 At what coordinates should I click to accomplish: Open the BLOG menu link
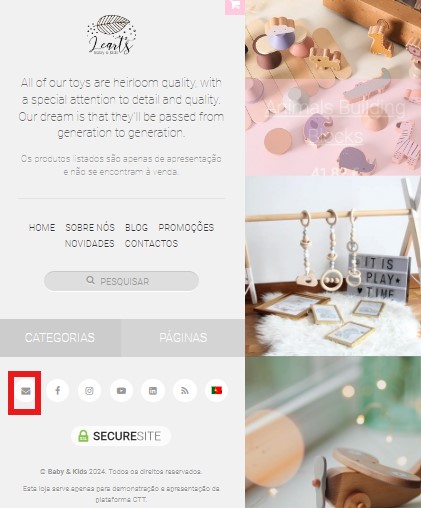click(x=136, y=228)
